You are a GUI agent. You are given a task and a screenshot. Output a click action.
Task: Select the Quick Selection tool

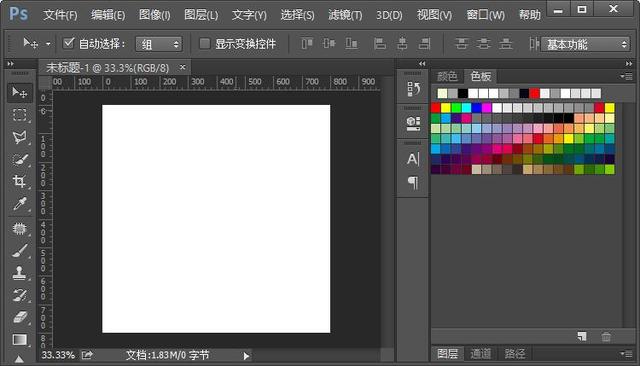pyautogui.click(x=19, y=160)
